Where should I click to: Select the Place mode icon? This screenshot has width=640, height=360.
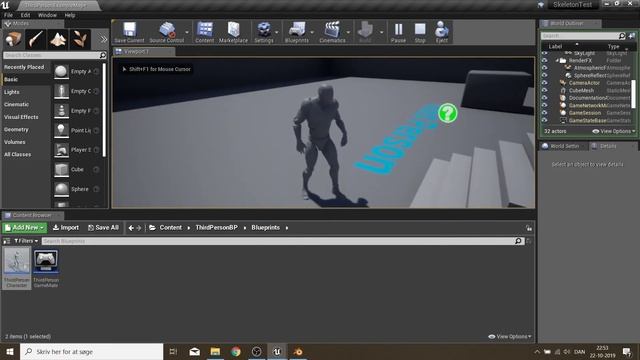(13, 39)
